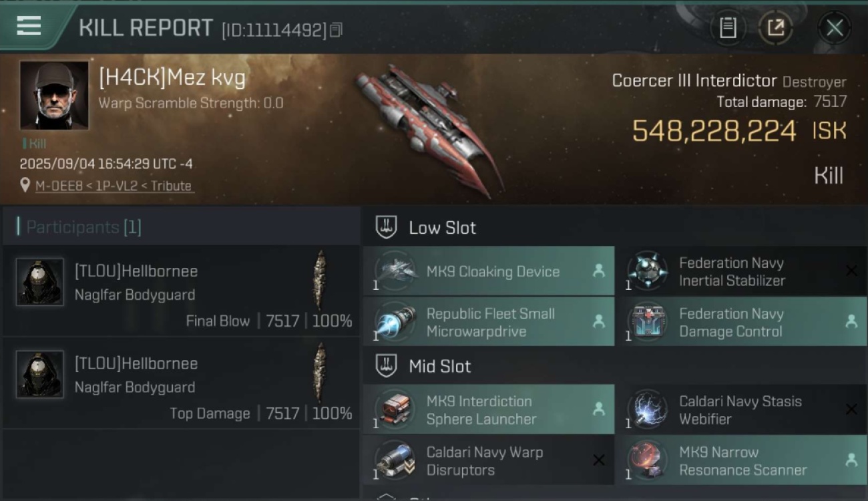Viewport: 868px width, 501px height.
Task: Open the Hellbornee Final Blow participant entry
Action: point(181,291)
